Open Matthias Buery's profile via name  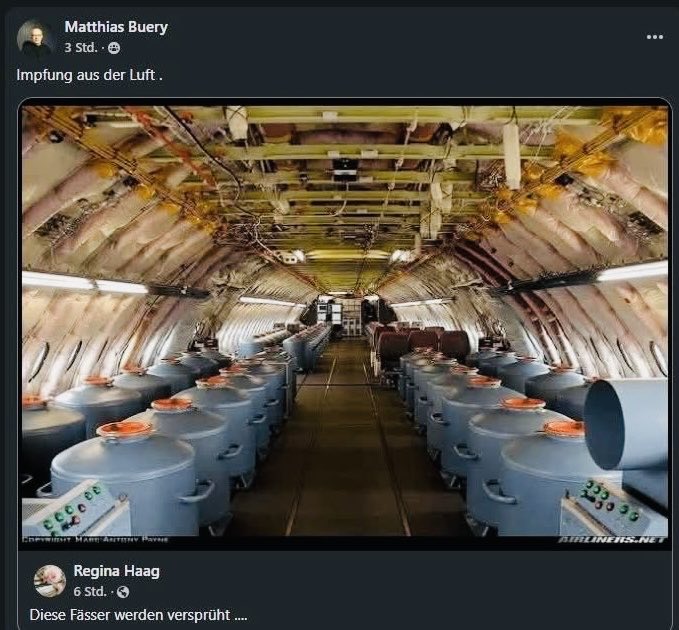tap(116, 27)
